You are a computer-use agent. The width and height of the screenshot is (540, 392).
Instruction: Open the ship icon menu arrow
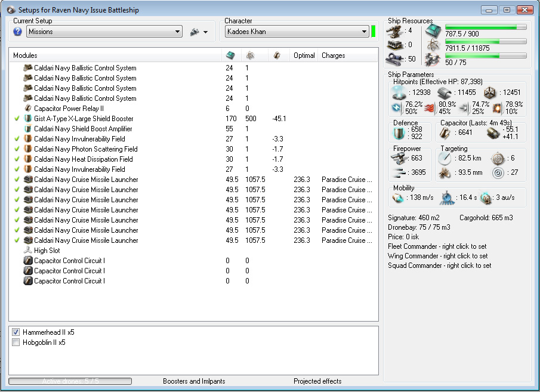coord(206,32)
